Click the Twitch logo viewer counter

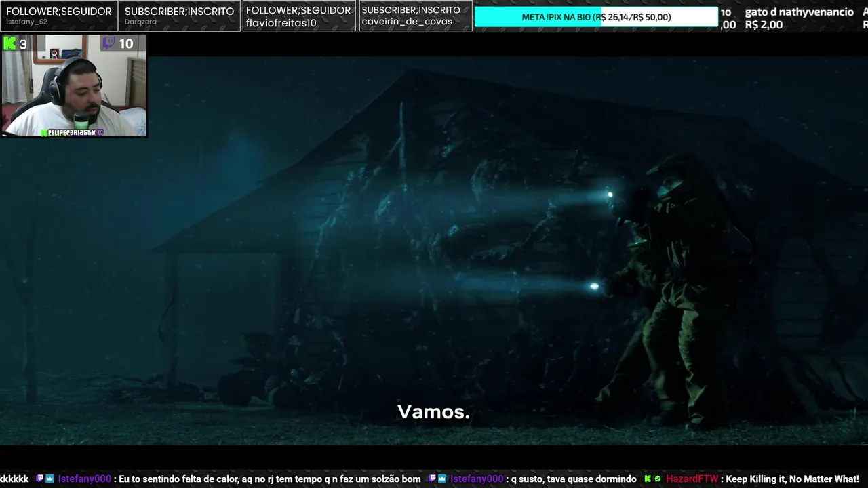tap(118, 44)
